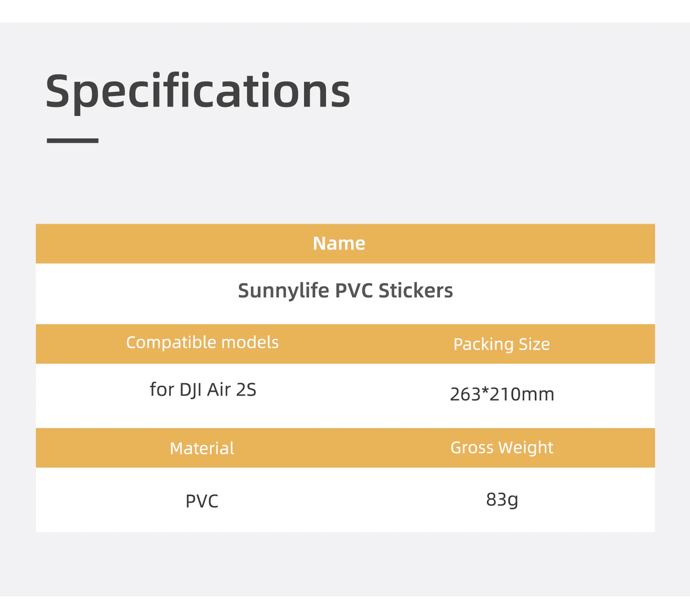Image resolution: width=690 pixels, height=616 pixels.
Task: Click the 83g gross weight value
Action: coord(502,500)
